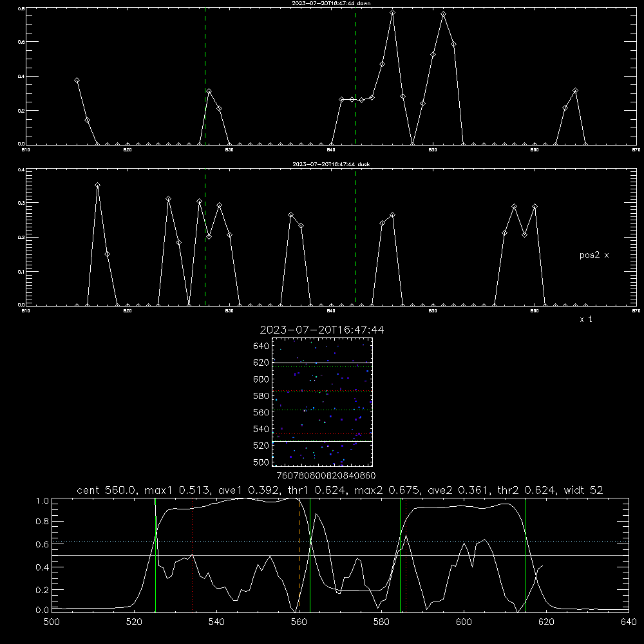Click bottom plot x-axis label 520
This screenshot has height=644, width=644.
[x=134, y=622]
